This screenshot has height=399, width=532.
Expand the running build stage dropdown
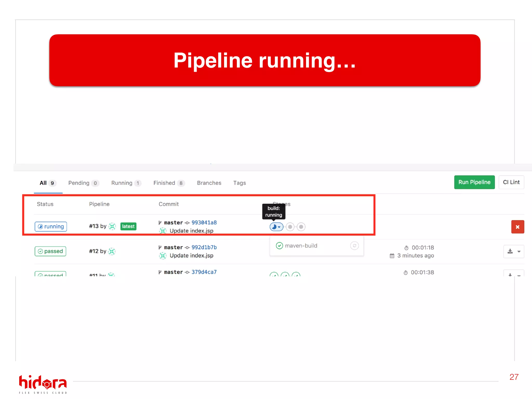276,227
